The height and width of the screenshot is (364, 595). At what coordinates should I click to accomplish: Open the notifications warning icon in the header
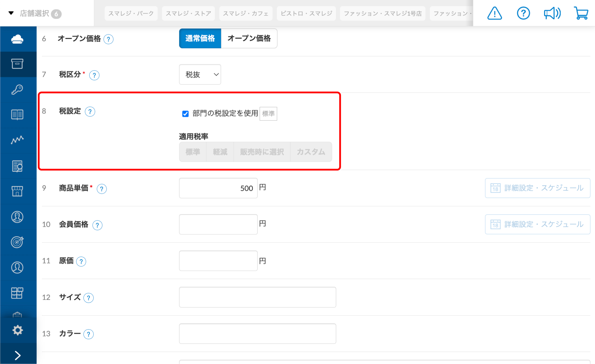[x=494, y=13]
